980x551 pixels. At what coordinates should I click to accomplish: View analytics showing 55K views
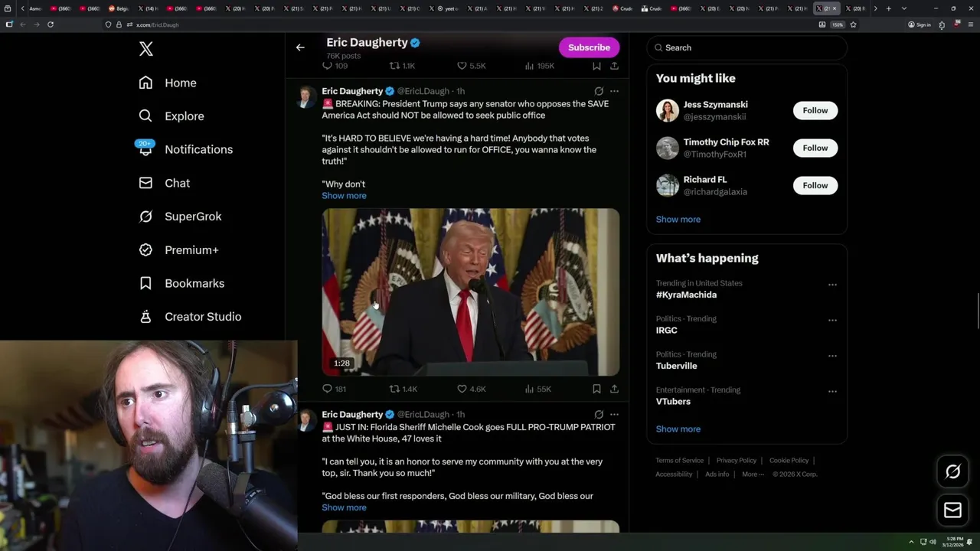point(537,389)
